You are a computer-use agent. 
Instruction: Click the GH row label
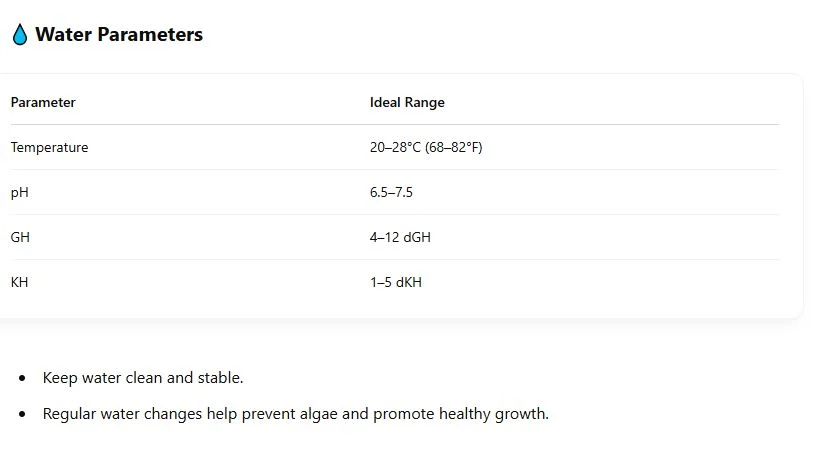(20, 237)
